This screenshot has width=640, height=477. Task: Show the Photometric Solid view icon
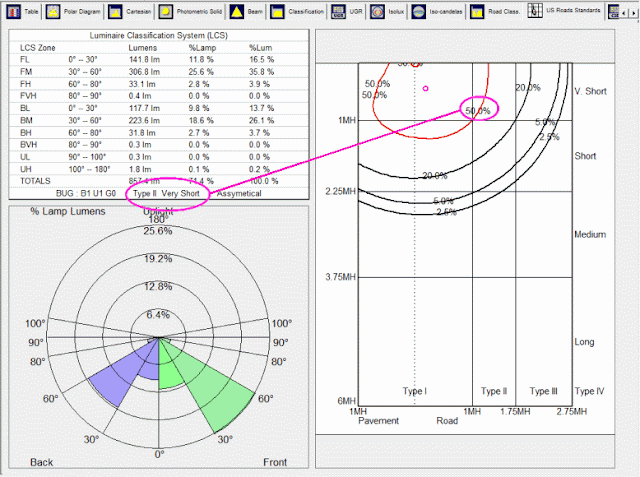166,11
